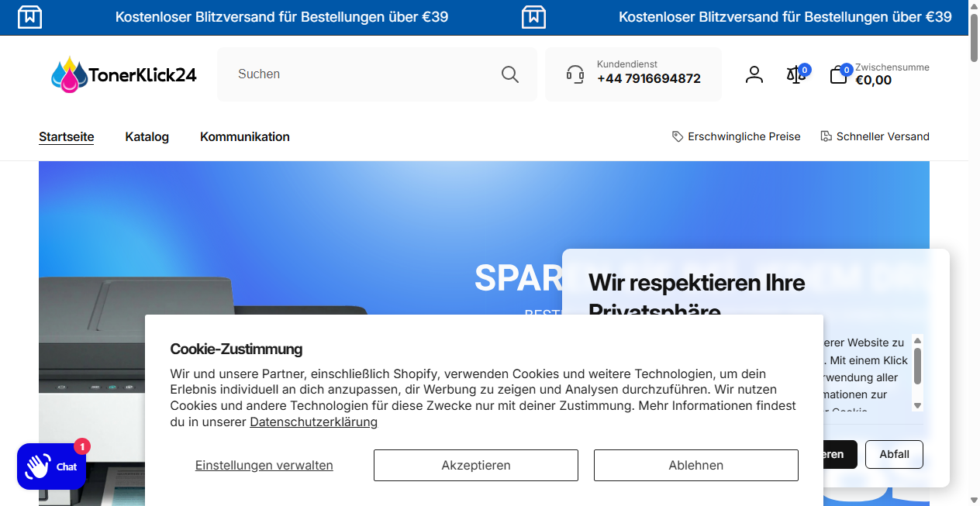Open the account login icon
Viewport: 980px width, 506px height.
[754, 74]
